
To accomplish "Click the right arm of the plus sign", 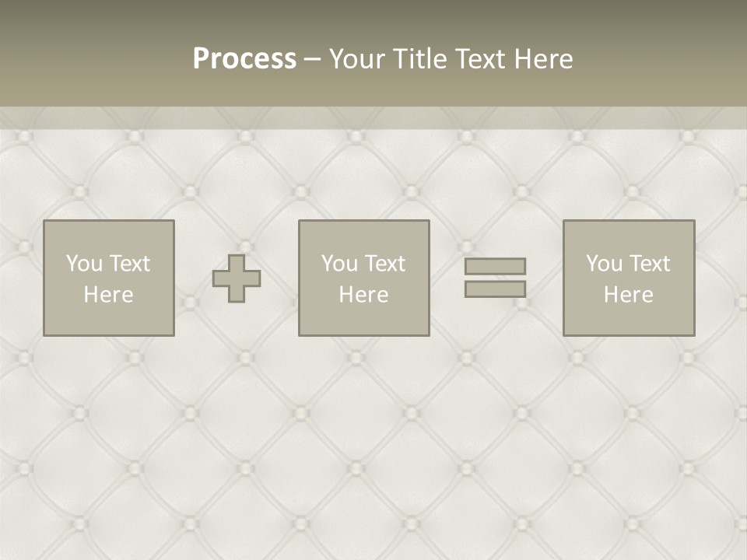I will tap(254, 278).
